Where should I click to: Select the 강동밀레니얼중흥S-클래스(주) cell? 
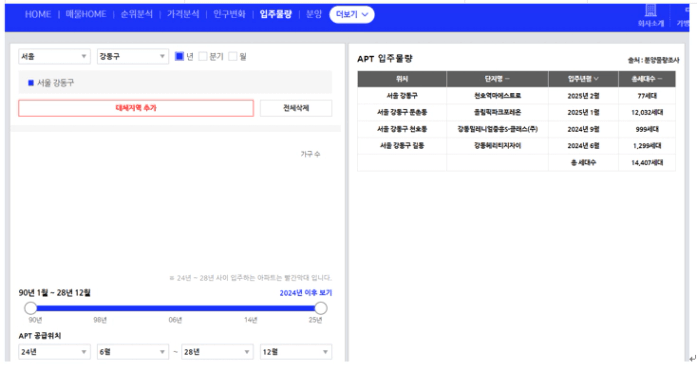(x=497, y=129)
